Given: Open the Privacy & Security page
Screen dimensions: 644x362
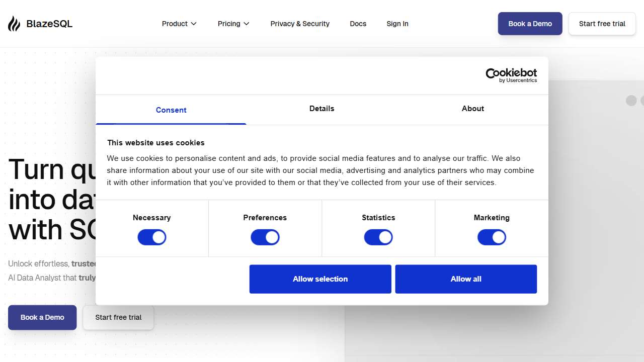Looking at the screenshot, I should coord(300,24).
